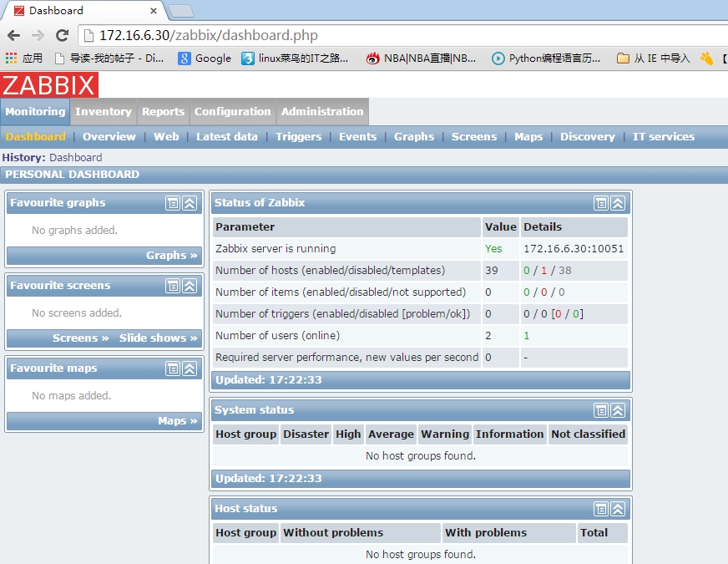Open Favourite maps widget menu icon

[173, 368]
